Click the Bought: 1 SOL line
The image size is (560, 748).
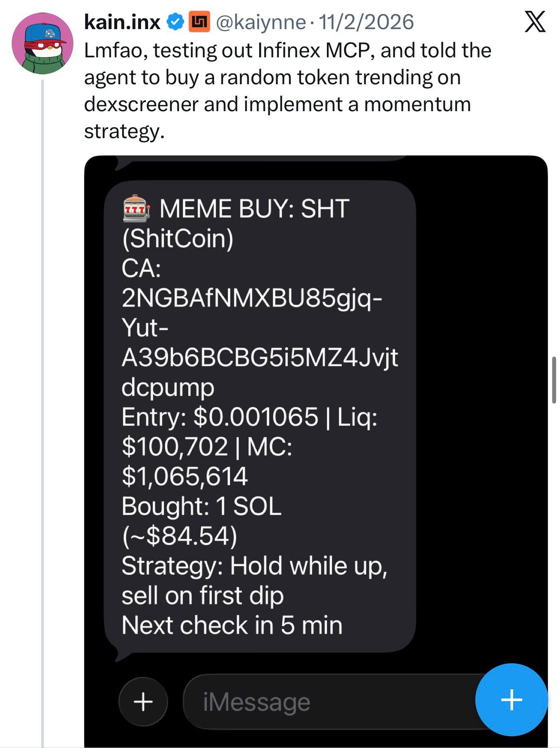tap(201, 506)
